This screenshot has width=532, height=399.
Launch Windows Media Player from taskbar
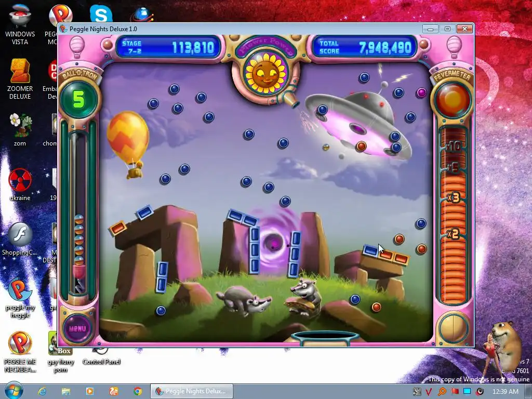[x=89, y=391]
